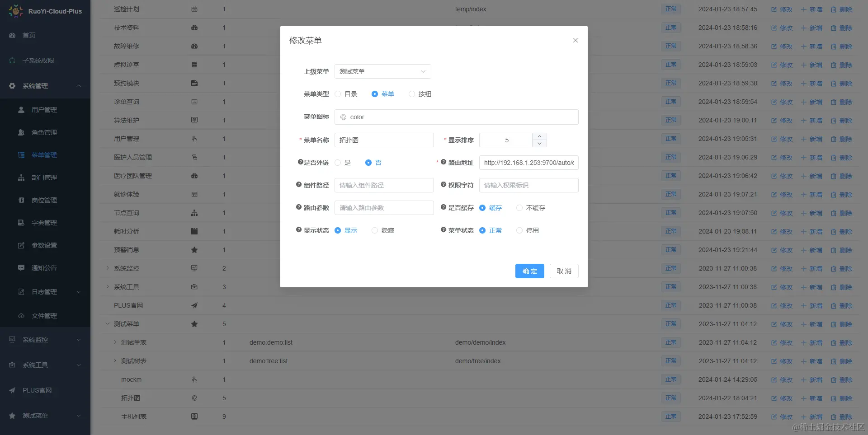868x435 pixels.
Task: Decrease 显示排序 with the down arrow
Action: pyautogui.click(x=539, y=144)
